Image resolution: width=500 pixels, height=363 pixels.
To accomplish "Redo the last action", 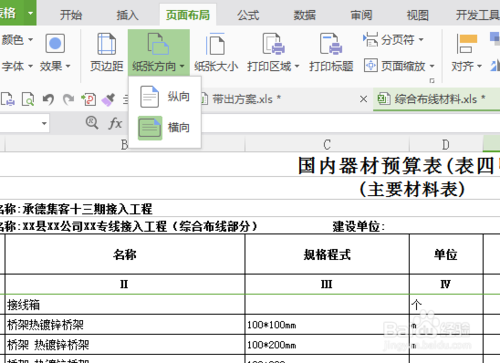I will click(x=69, y=99).
